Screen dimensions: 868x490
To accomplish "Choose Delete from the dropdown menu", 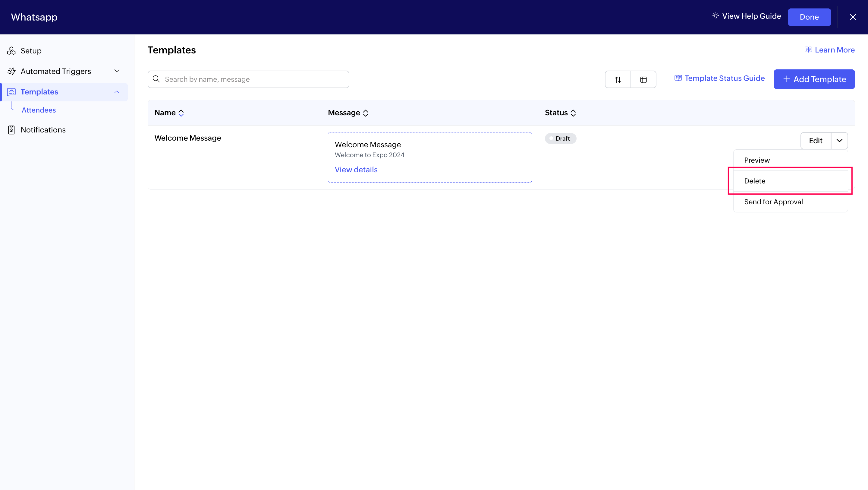I will point(755,181).
